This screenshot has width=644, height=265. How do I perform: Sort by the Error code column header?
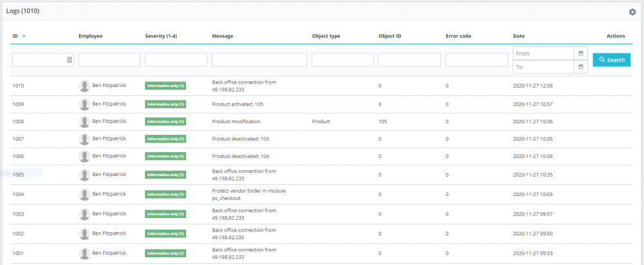pyautogui.click(x=459, y=36)
